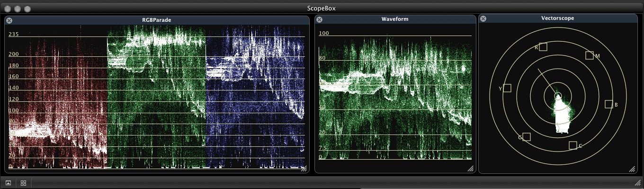This screenshot has height=189, width=644.
Task: Select the Vectorscope panel title bar
Action: [x=558, y=18]
